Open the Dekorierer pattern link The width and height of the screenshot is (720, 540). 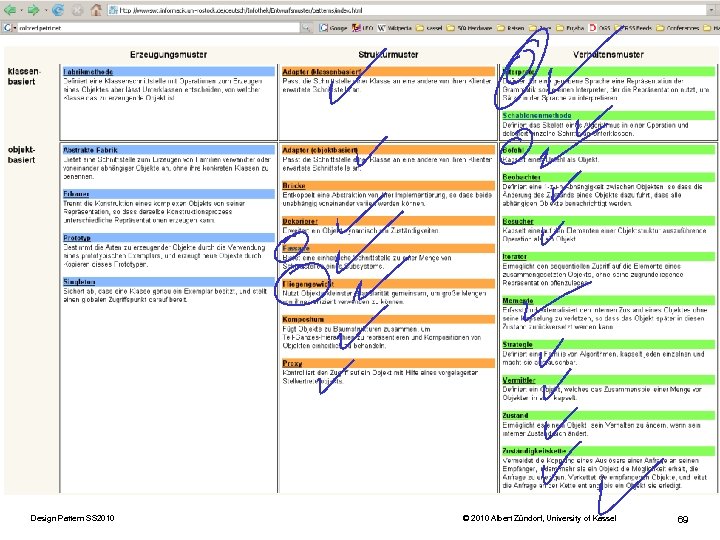300,221
